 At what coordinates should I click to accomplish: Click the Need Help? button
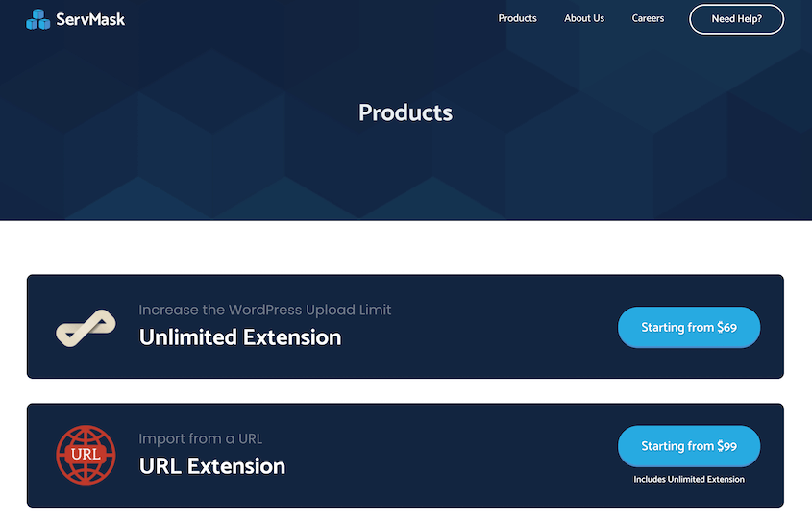click(x=736, y=19)
